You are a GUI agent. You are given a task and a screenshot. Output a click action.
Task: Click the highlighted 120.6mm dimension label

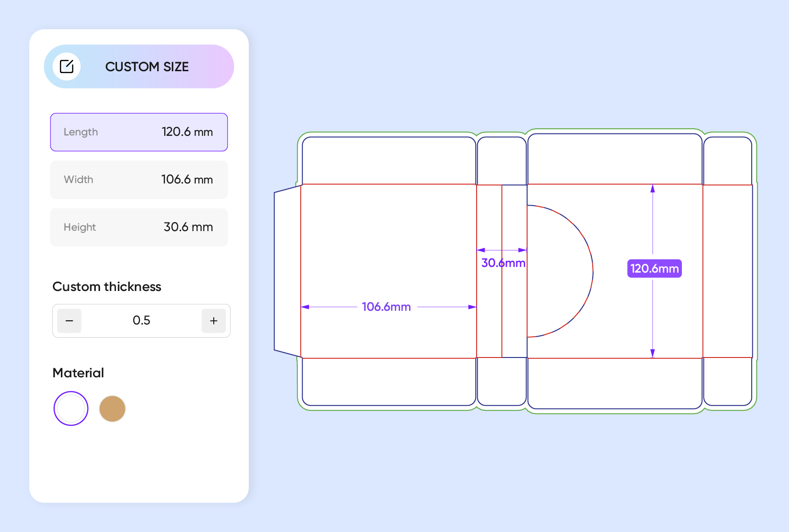click(654, 268)
